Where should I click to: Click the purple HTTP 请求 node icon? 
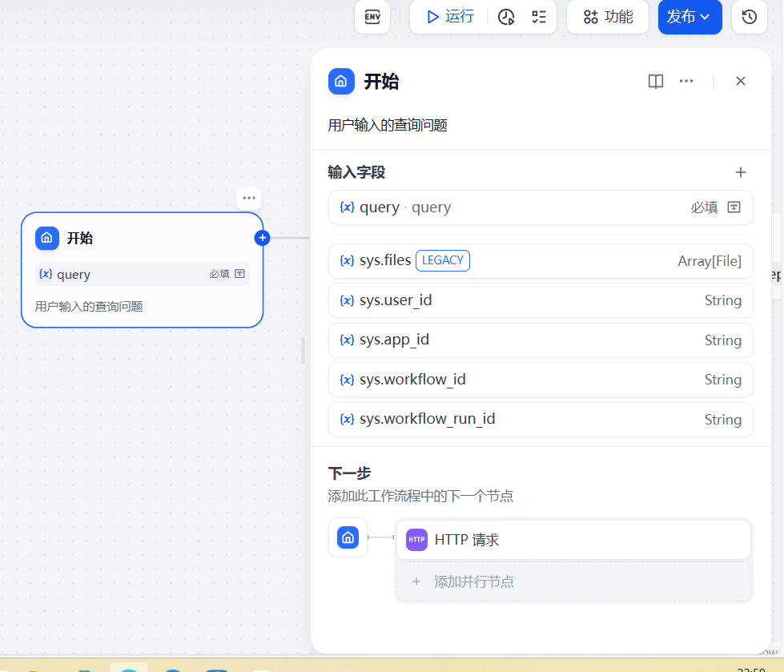click(x=416, y=539)
